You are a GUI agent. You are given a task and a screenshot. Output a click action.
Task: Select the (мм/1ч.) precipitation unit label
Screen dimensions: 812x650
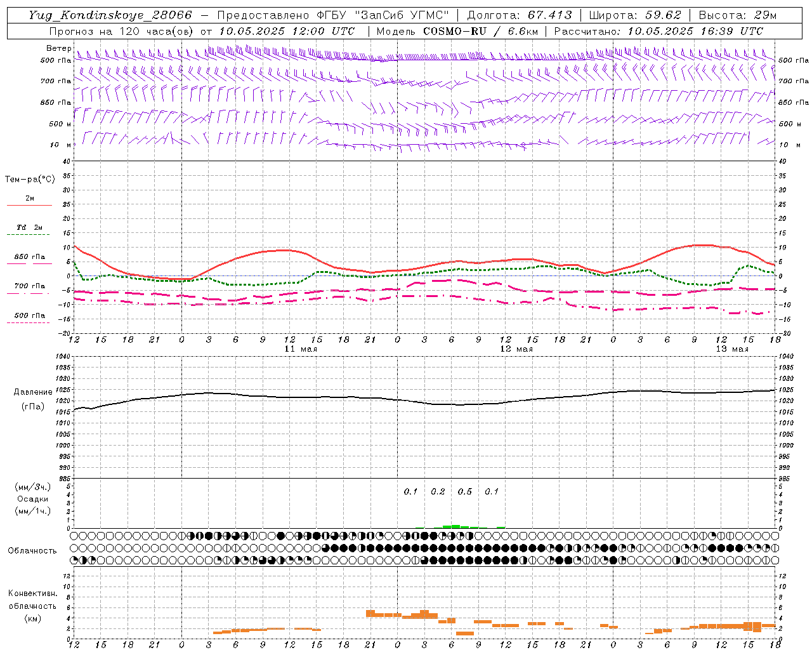33,511
